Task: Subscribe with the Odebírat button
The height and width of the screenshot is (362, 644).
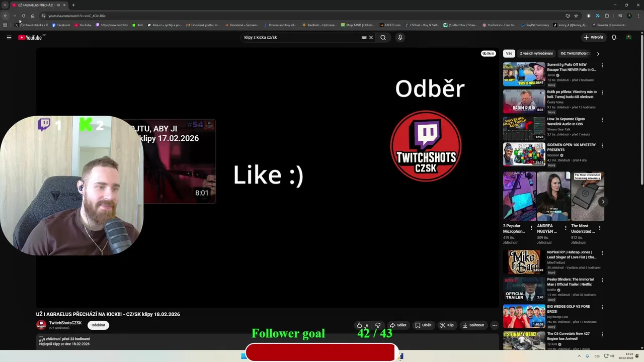Action: click(x=98, y=325)
